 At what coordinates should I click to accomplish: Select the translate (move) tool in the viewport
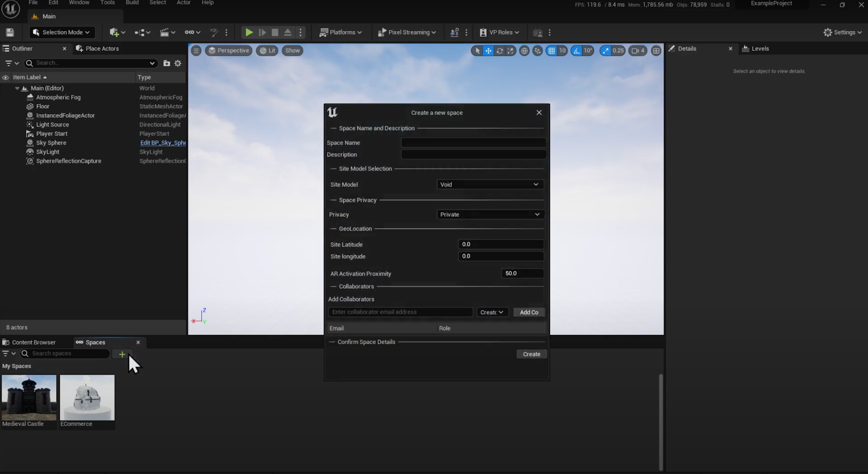point(488,50)
